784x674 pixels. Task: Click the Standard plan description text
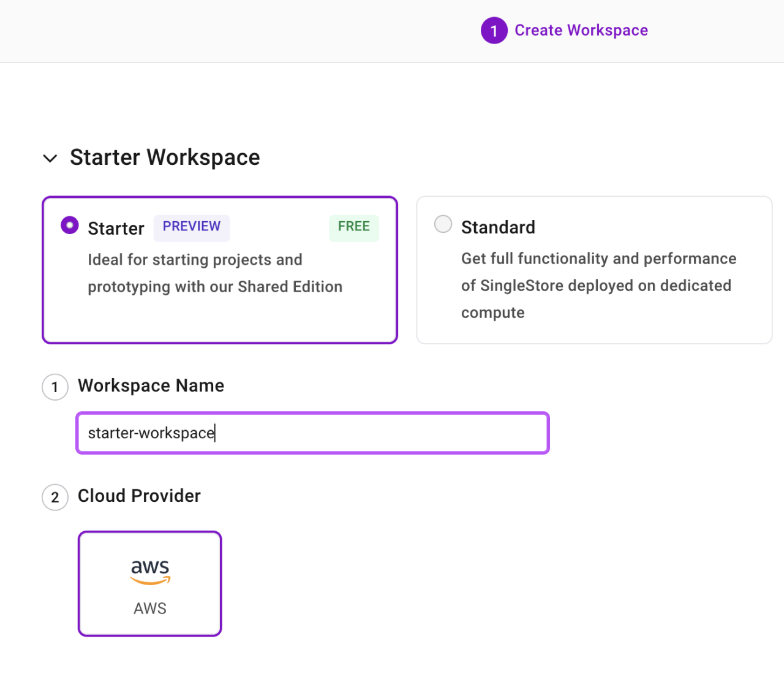(x=598, y=285)
